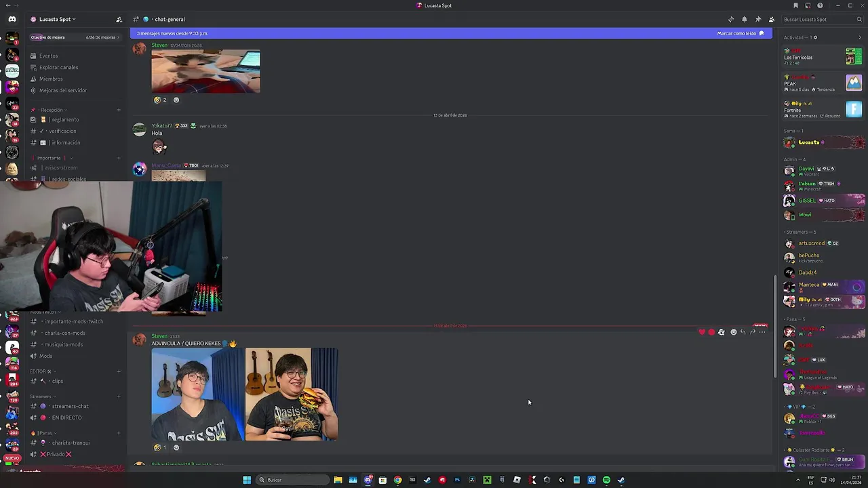868x488 pixels.
Task: Toggle laughing emoji reaction with count 1
Action: (x=160, y=447)
